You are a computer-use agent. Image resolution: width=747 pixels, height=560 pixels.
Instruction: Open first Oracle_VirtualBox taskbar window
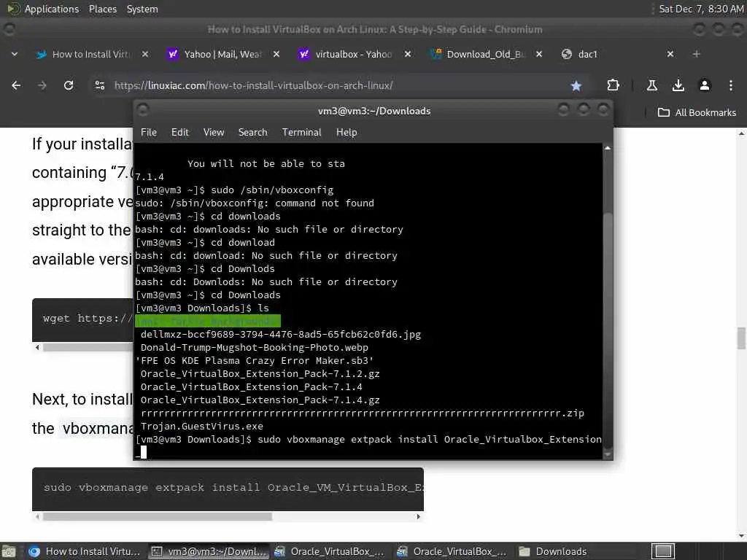coord(330,551)
